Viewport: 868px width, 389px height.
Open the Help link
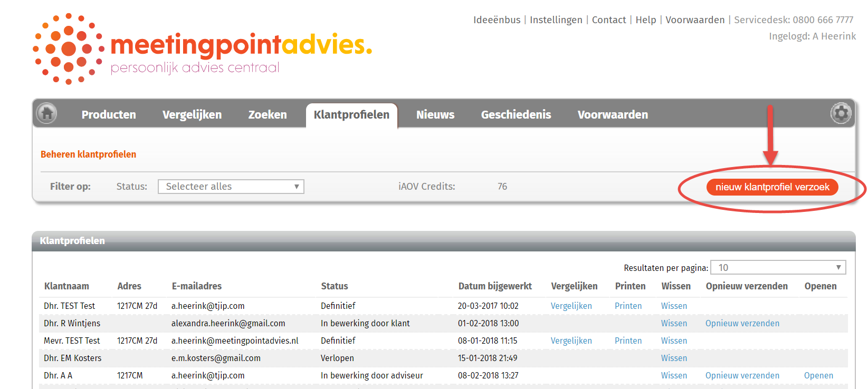coord(645,20)
